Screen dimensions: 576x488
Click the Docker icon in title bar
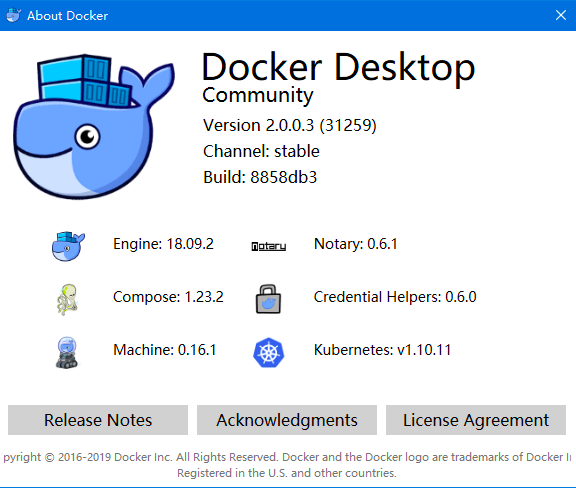pos(14,15)
